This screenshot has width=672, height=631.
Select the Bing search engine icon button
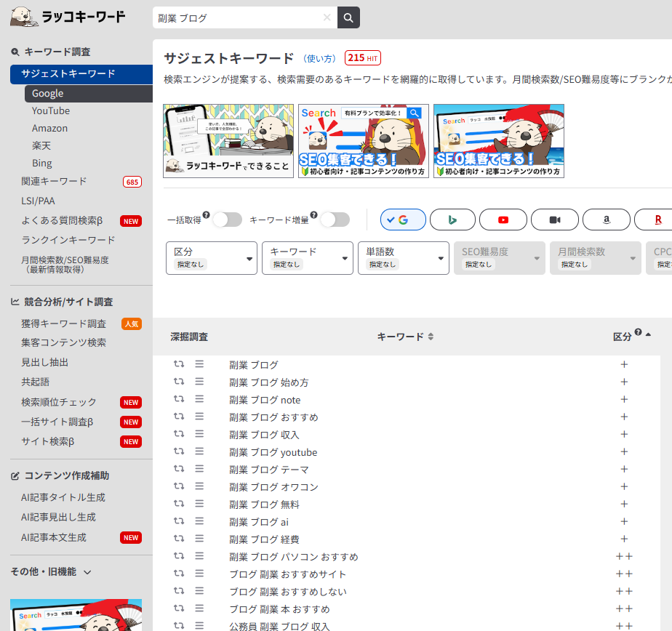pos(452,220)
